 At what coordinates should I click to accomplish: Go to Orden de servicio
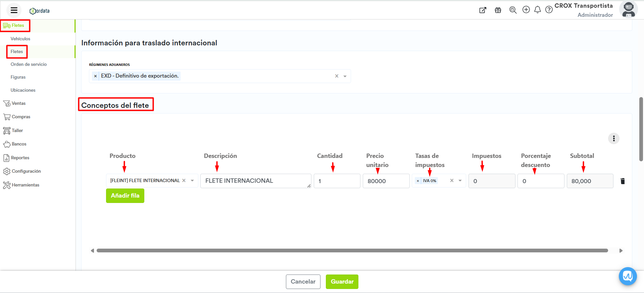pos(29,64)
